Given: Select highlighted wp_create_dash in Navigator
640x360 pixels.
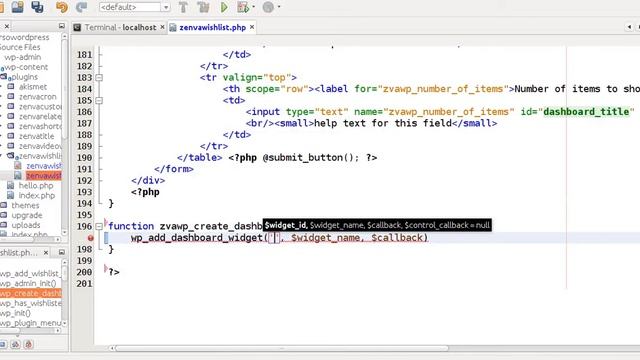Looking at the screenshot, I should 31,293.
